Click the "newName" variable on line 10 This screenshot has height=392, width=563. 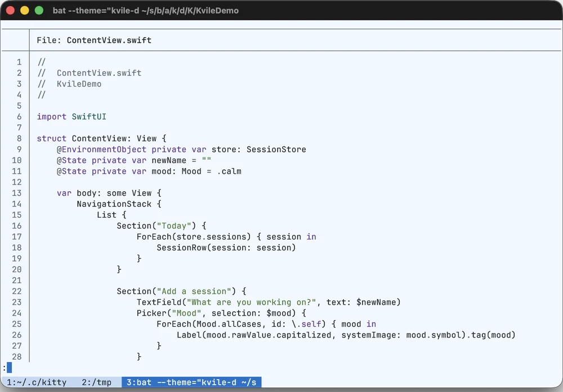pyautogui.click(x=169, y=160)
